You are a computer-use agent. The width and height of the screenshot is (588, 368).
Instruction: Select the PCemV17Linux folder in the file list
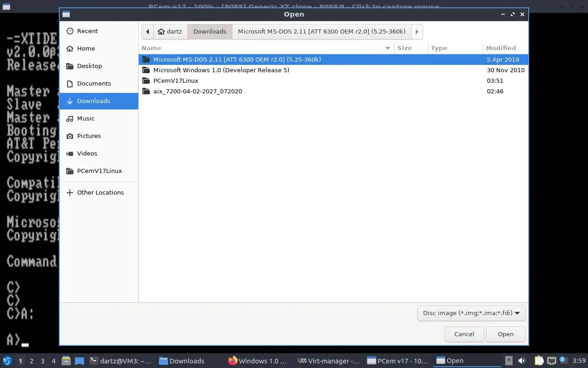point(334,80)
